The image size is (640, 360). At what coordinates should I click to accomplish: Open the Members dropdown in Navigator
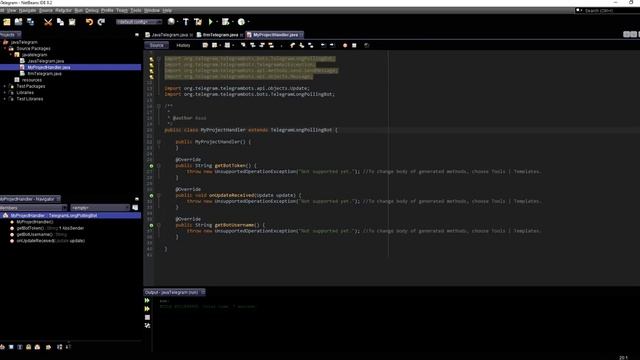pos(33,208)
